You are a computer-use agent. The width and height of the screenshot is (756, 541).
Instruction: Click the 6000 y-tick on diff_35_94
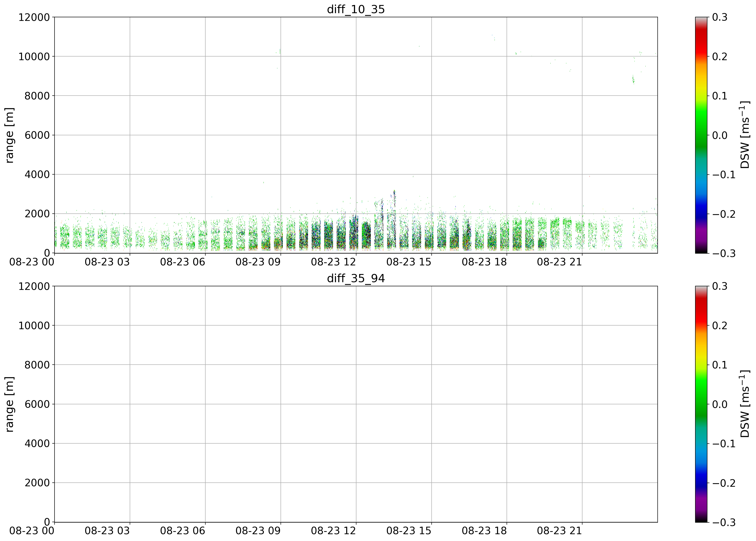pos(37,404)
